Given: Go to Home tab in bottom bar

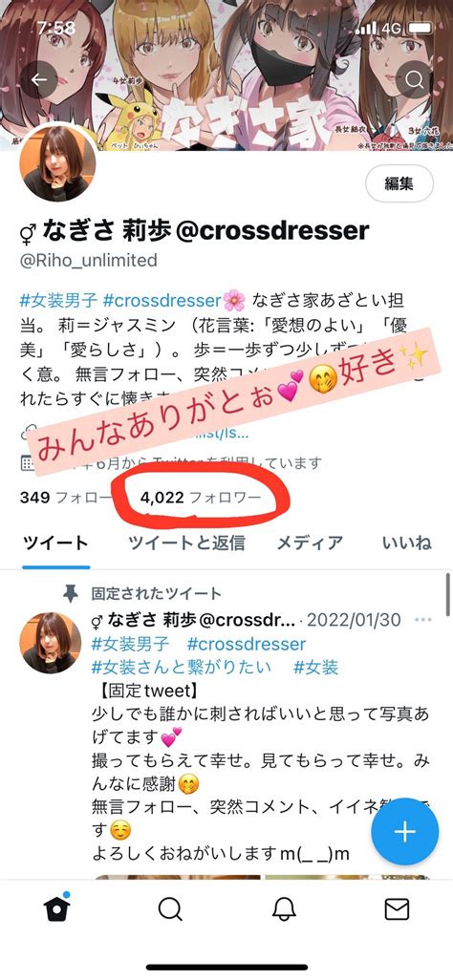Looking at the screenshot, I should (x=57, y=909).
